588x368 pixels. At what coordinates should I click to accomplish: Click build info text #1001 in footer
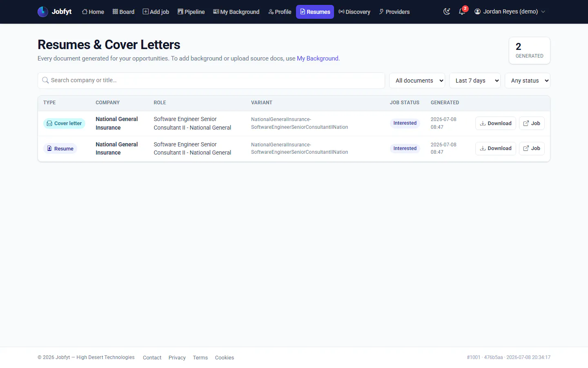click(509, 357)
